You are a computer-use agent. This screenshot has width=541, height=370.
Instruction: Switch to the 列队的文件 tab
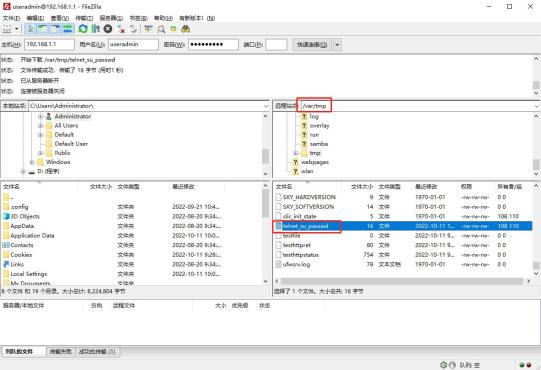(x=19, y=352)
